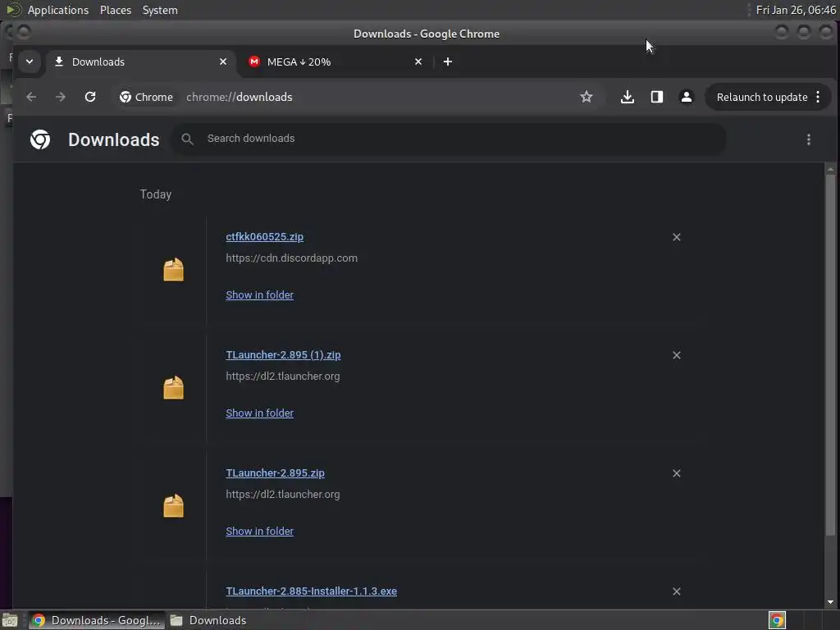Click the page vertical scrollbar
The image size is (840, 630).
(830, 354)
